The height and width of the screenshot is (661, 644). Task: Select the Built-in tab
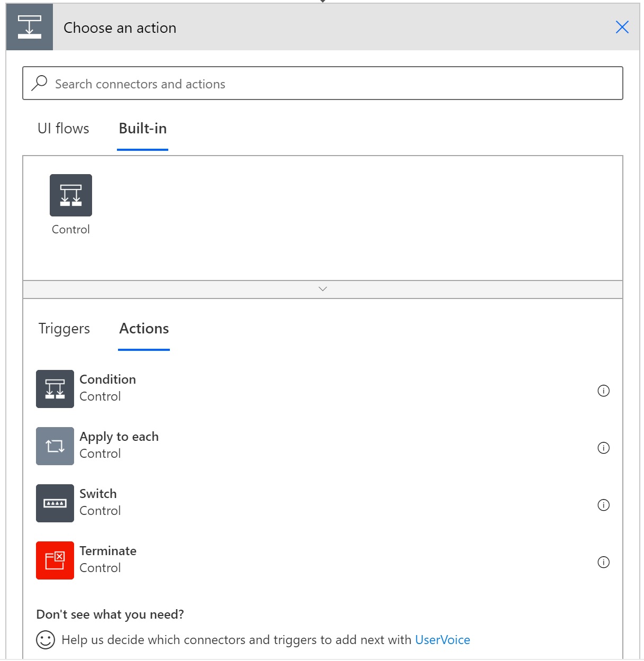(142, 129)
